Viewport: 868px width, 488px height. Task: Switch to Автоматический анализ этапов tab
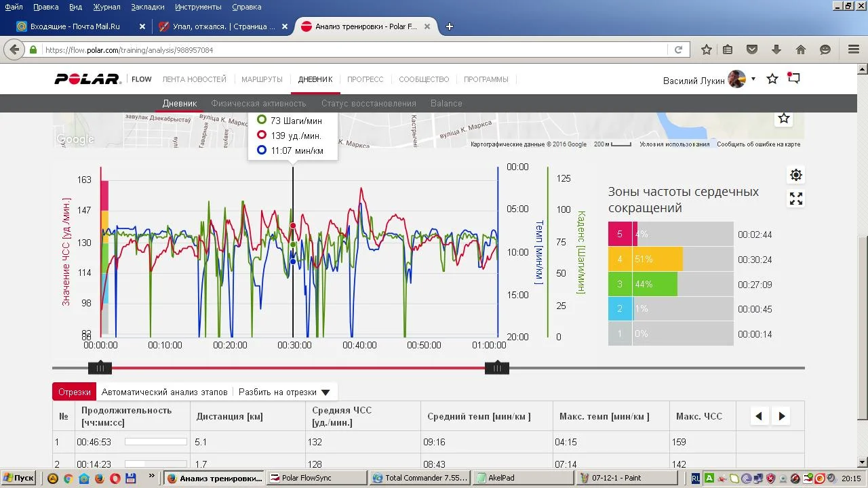164,392
